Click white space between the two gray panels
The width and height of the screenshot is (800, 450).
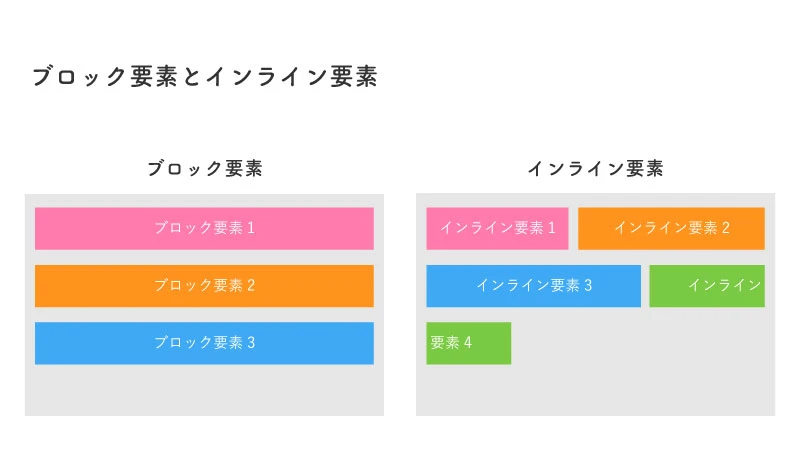[400, 300]
